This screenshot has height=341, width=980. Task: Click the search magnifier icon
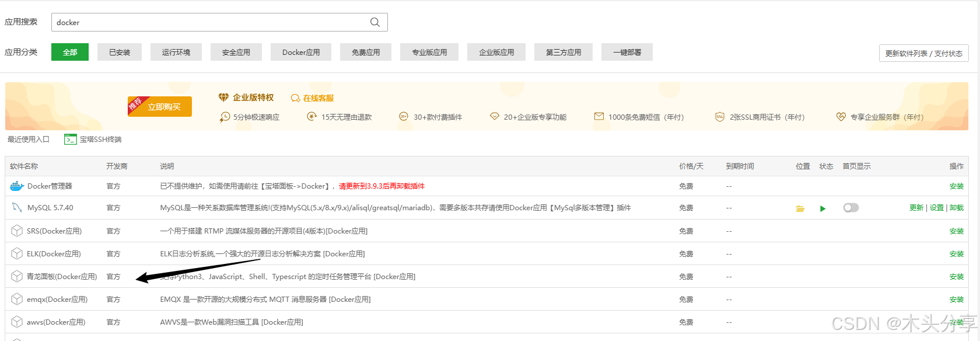pyautogui.click(x=375, y=22)
